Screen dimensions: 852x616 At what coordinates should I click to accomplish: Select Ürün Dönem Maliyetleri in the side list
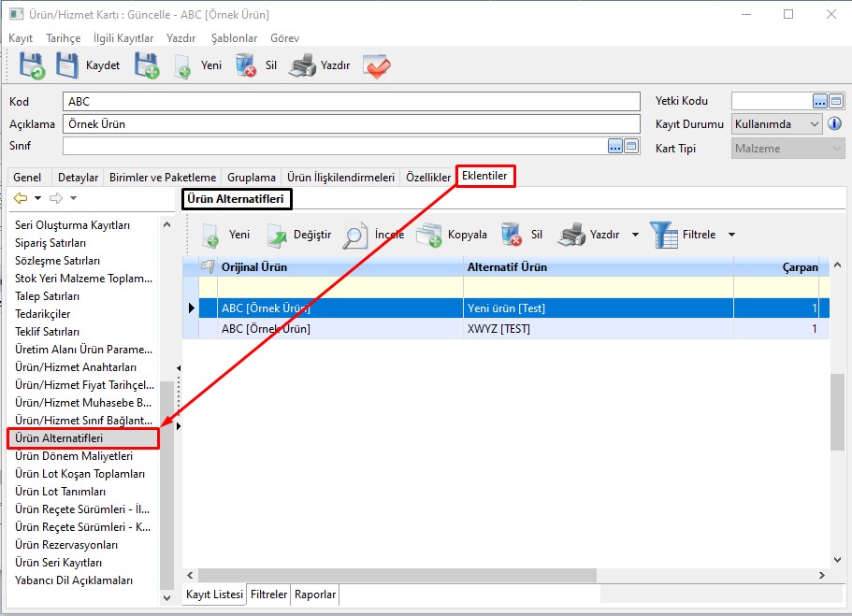pyautogui.click(x=74, y=456)
